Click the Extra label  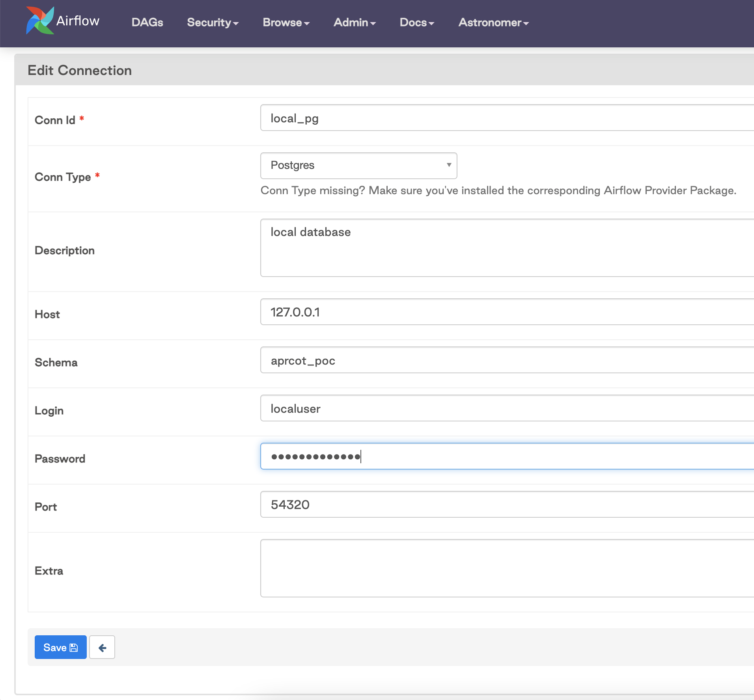[x=49, y=571]
